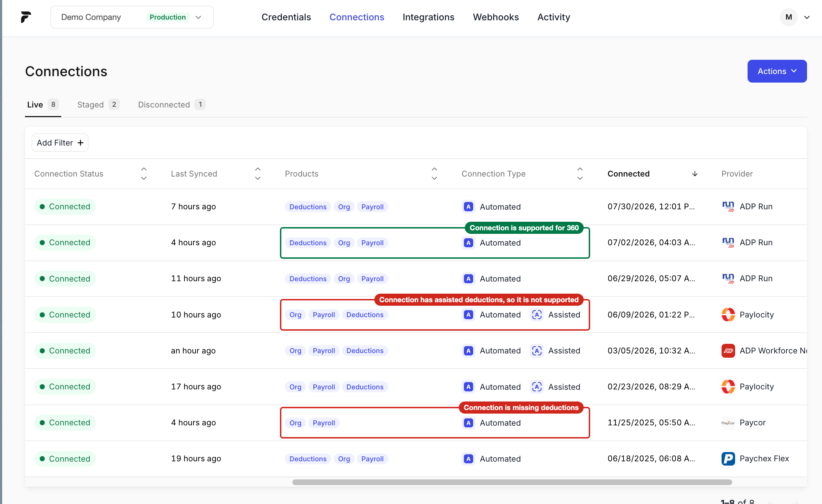This screenshot has height=504, width=822.
Task: Click Payroll tag in 11 hours ago row
Action: [372, 279]
